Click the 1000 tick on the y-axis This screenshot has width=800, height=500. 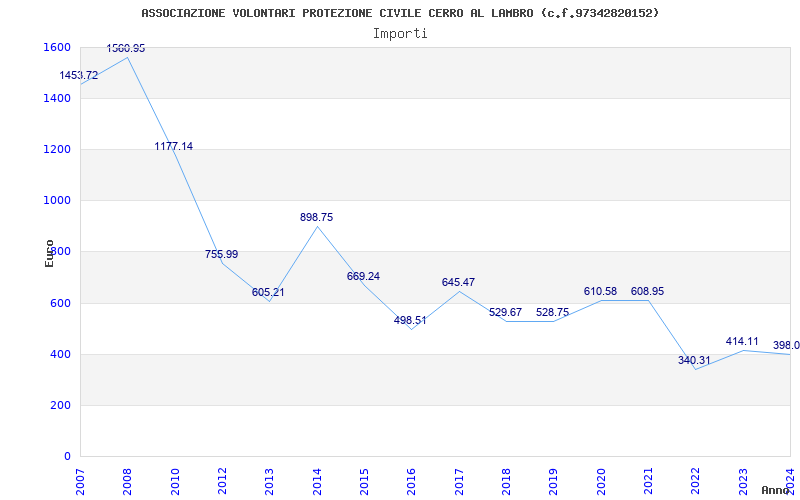[55, 200]
